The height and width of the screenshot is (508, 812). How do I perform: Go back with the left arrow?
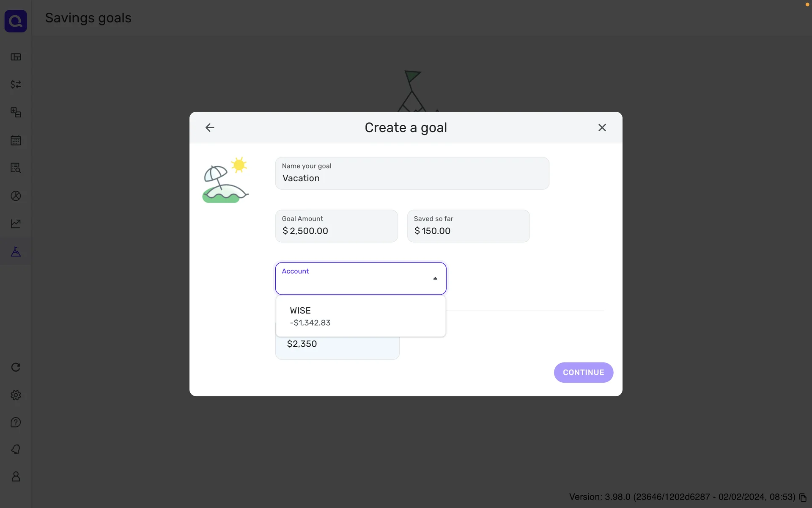tap(210, 127)
